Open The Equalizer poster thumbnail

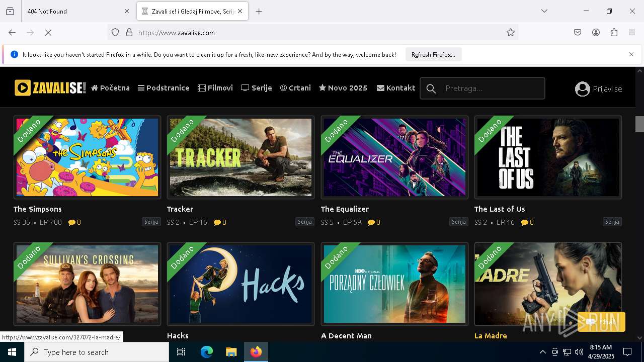(x=394, y=157)
